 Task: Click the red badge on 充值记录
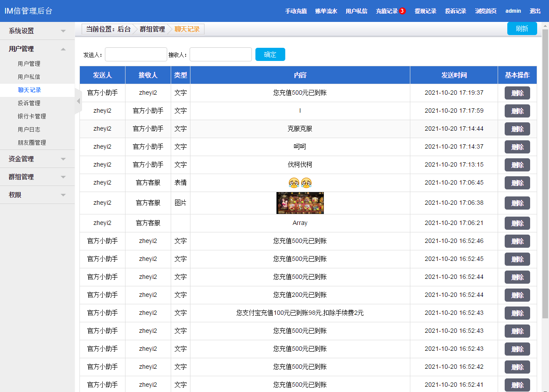tap(402, 11)
